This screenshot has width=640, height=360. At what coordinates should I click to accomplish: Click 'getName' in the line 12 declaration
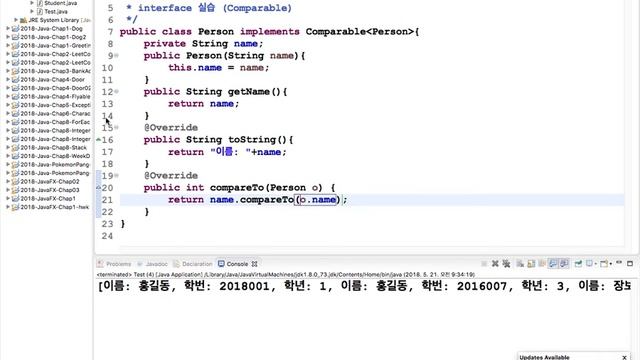click(x=249, y=92)
